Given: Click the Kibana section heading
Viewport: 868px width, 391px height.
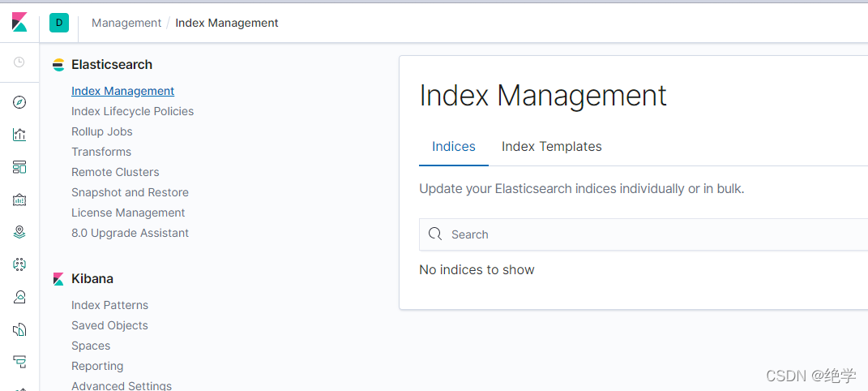Looking at the screenshot, I should [x=92, y=279].
